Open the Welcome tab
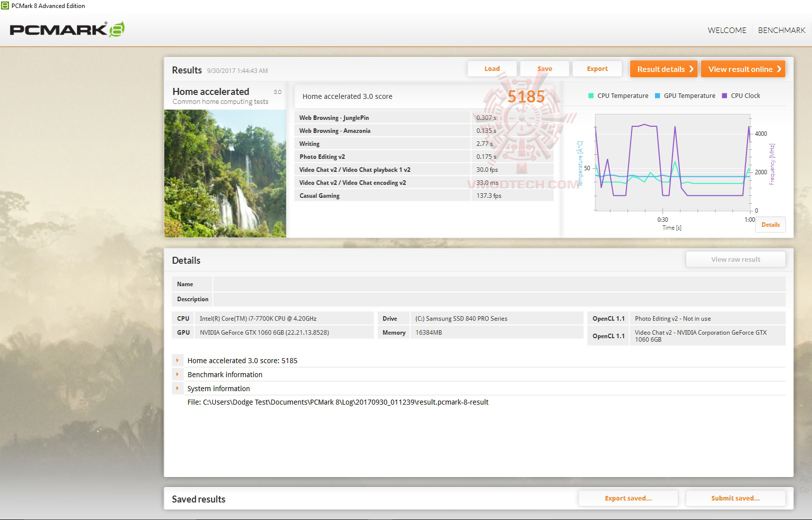The image size is (812, 520). pyautogui.click(x=727, y=30)
